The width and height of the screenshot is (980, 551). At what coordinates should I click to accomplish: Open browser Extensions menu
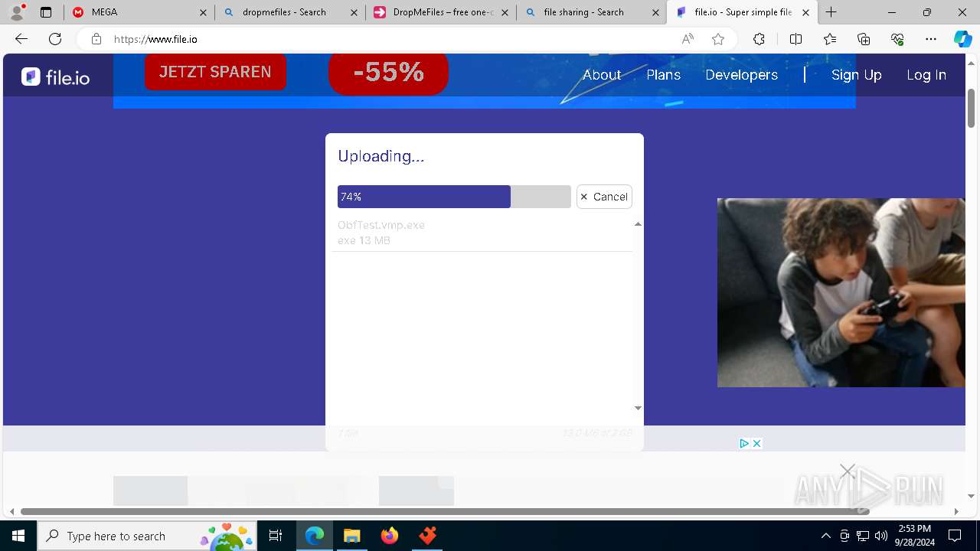point(759,39)
